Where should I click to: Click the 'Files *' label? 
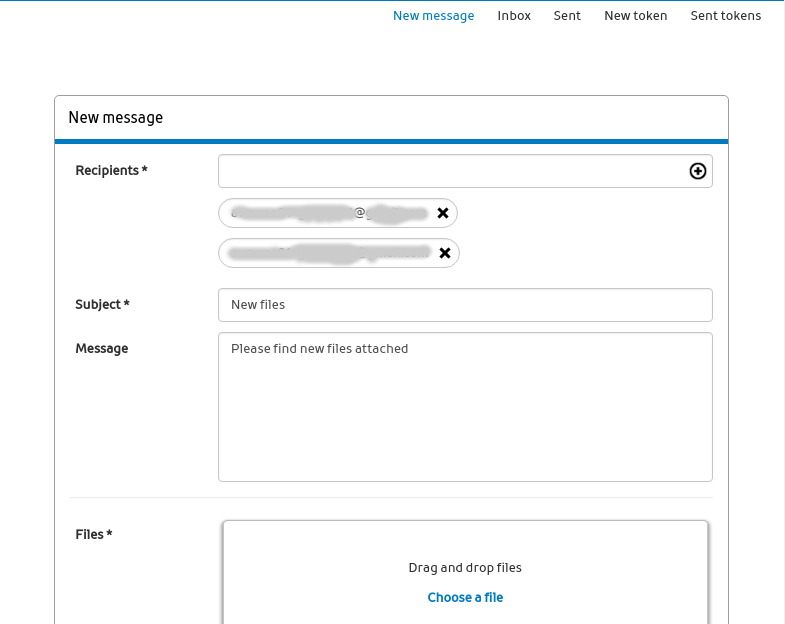click(x=93, y=535)
